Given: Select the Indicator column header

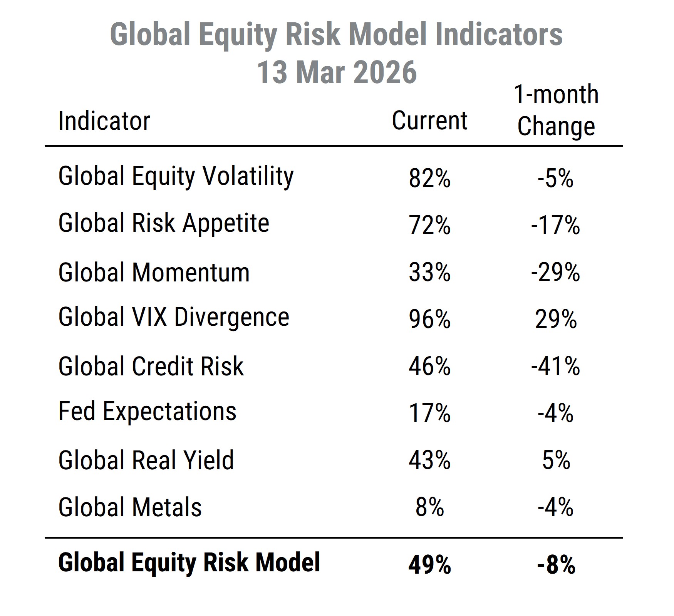Looking at the screenshot, I should (104, 121).
